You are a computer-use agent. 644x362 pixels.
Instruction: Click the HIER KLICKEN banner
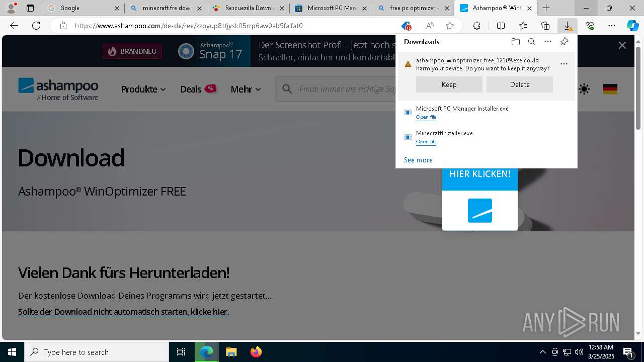pyautogui.click(x=480, y=174)
